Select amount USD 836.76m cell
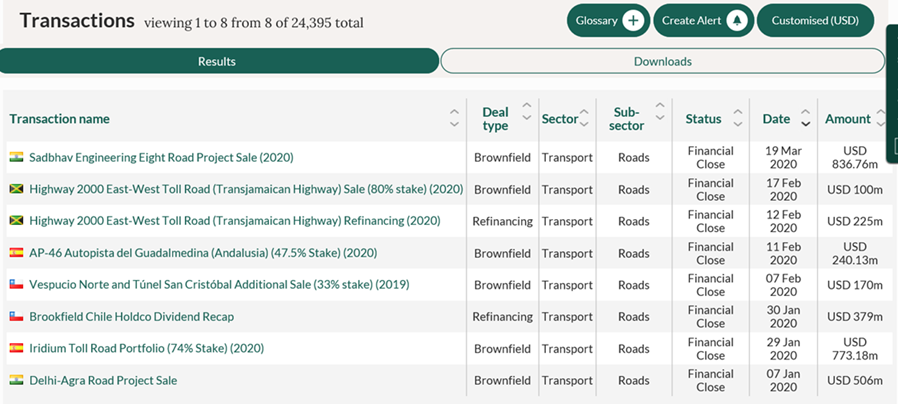The height and width of the screenshot is (404, 898). 855,158
